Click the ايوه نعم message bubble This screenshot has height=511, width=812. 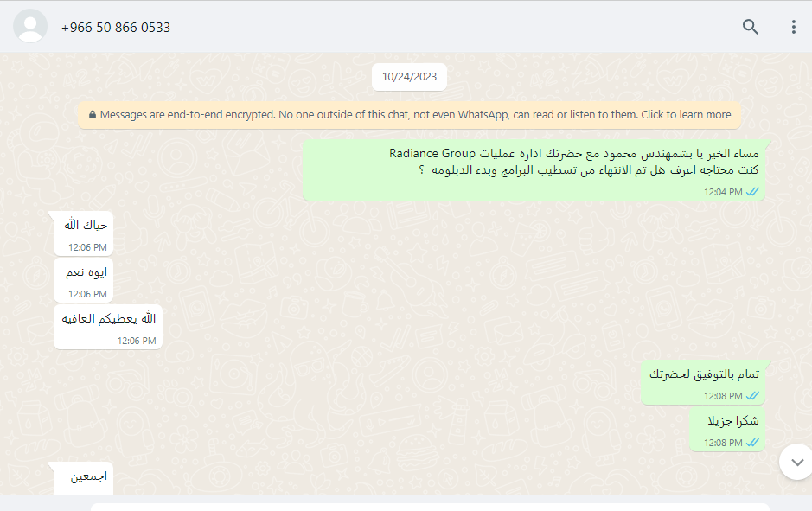click(83, 280)
